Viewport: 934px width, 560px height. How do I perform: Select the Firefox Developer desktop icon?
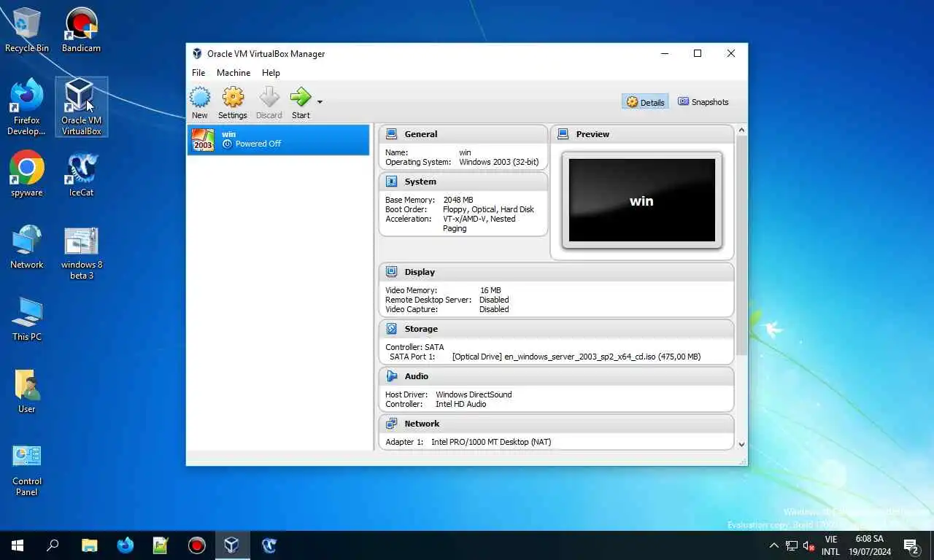[27, 107]
